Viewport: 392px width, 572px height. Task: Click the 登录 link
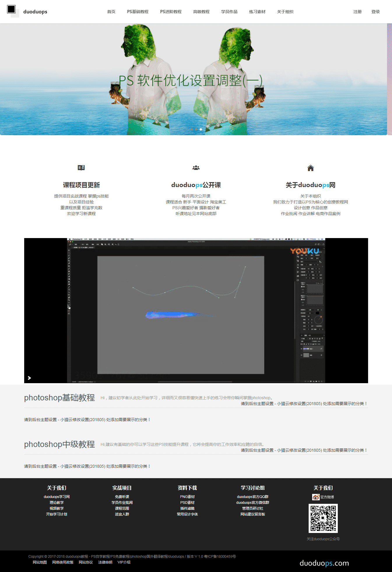[x=376, y=12]
